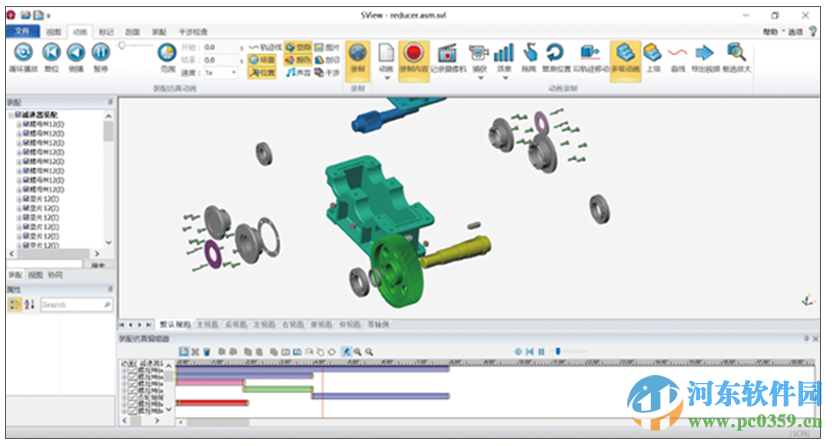The image size is (832, 446).
Task: Open the File (文件) menu
Action: point(22,31)
